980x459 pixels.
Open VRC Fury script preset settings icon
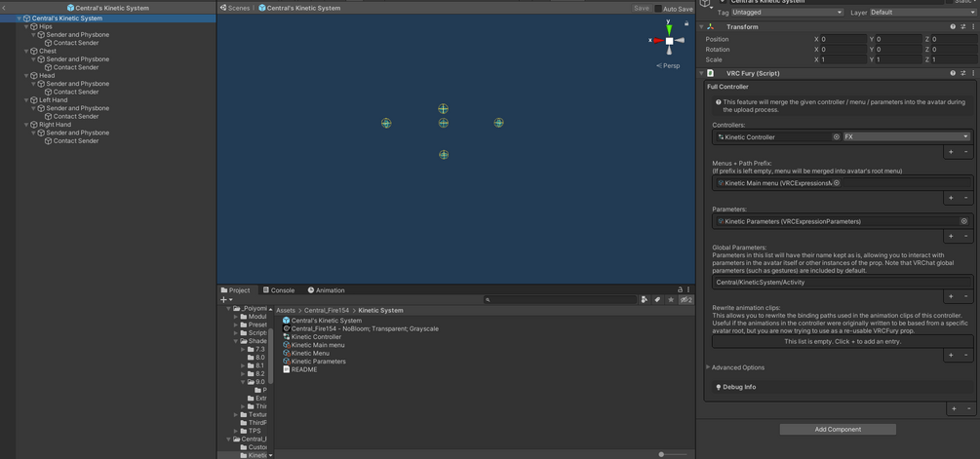(x=963, y=73)
